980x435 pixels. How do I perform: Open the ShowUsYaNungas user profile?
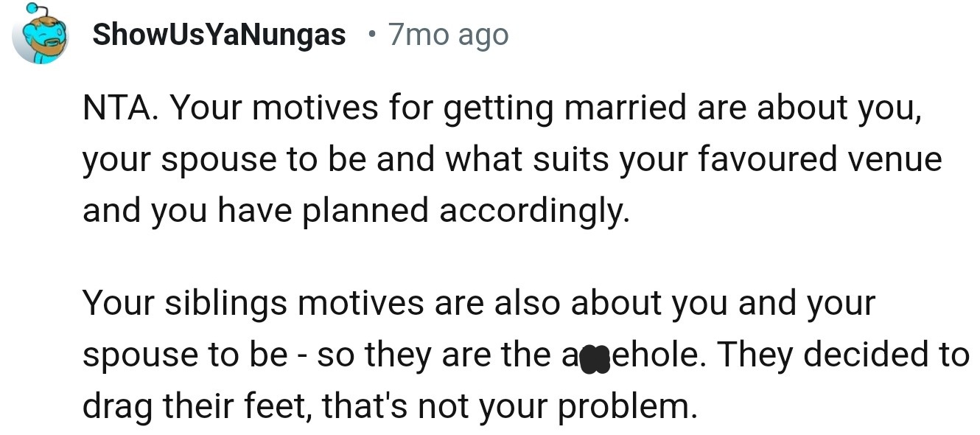[219, 34]
